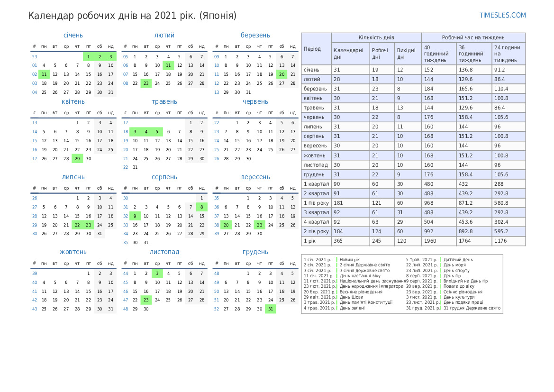Screen dimensions: 554x392
Task: Click highlighted day 20 in the березень calendar
Action: click(282, 74)
